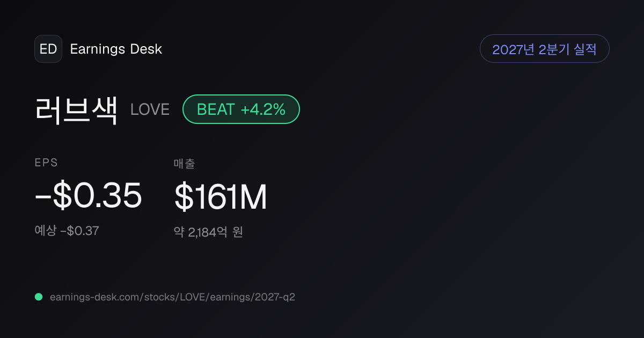Click the gray LOVE ticker beside the company name
Image resolution: width=644 pixels, height=338 pixels.
pyautogui.click(x=150, y=109)
